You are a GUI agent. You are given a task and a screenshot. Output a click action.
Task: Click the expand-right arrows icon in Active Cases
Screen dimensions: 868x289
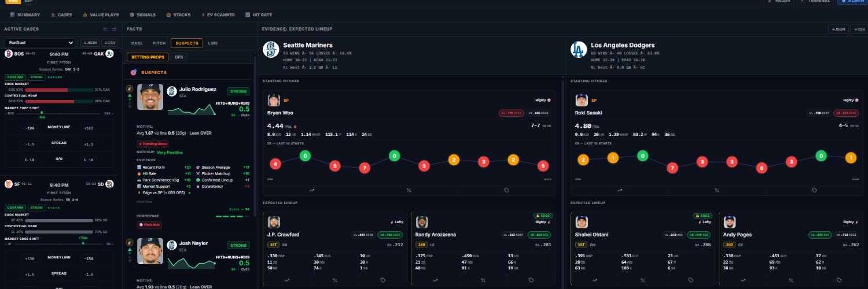pyautogui.click(x=114, y=29)
